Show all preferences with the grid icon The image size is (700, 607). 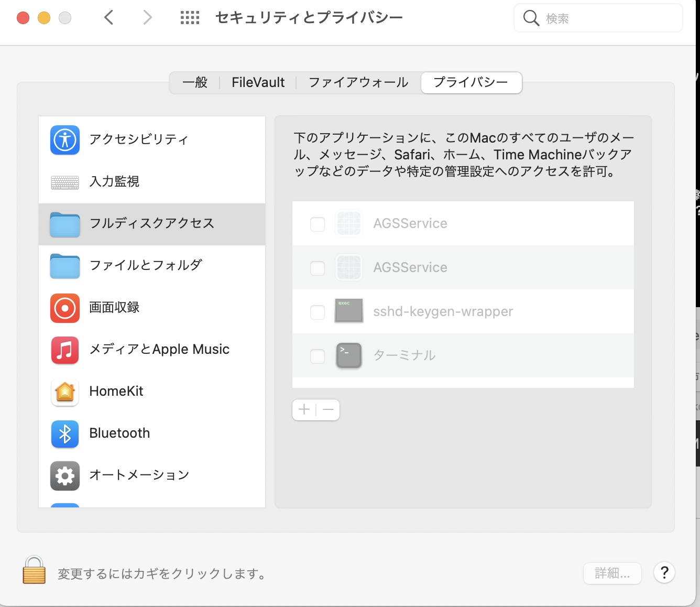pyautogui.click(x=190, y=18)
